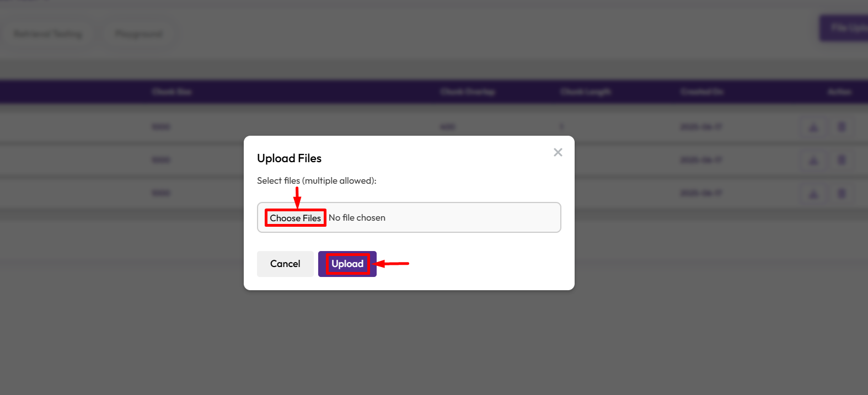This screenshot has height=395, width=868.
Task: Close the Upload Files dialog with X
Action: [x=558, y=152]
